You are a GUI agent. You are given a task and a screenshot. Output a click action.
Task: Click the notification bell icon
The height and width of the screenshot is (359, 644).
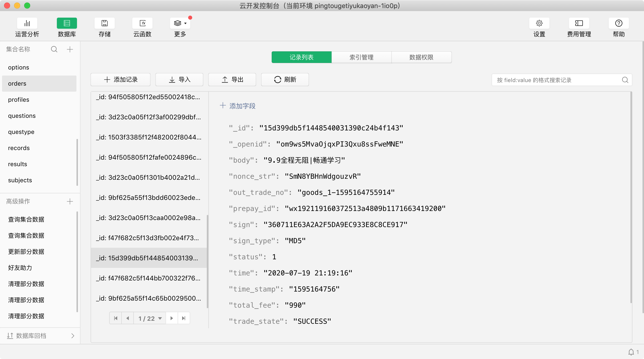631,352
